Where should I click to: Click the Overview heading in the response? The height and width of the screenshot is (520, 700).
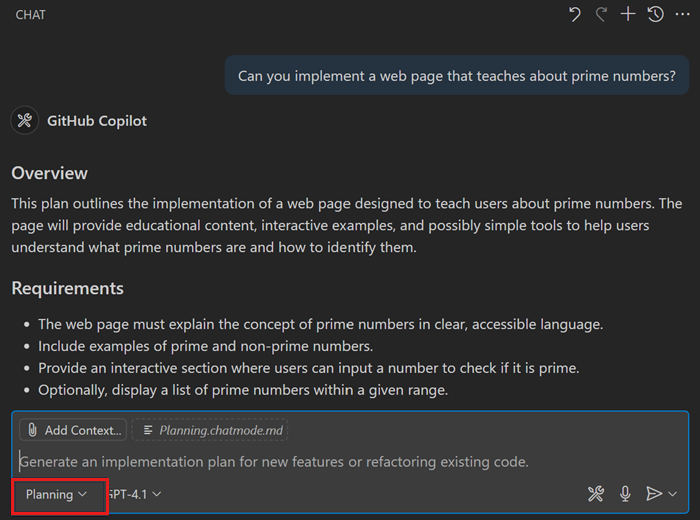(50, 173)
